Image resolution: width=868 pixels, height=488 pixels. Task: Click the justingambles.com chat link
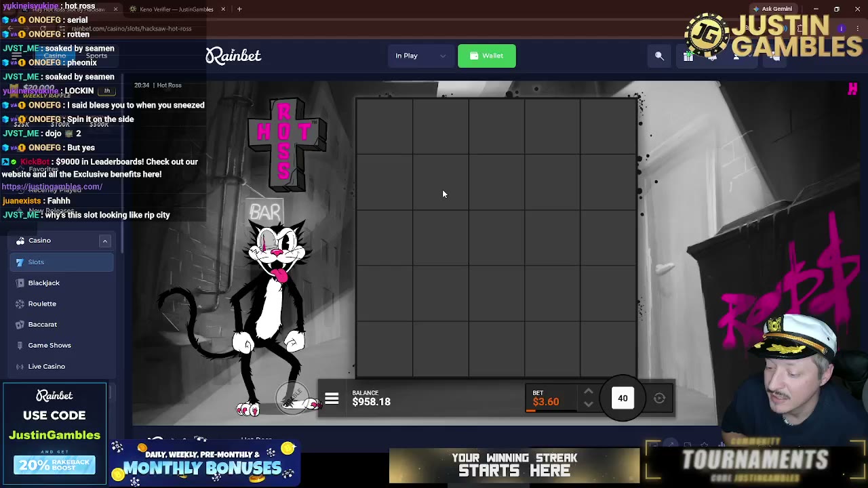pos(52,186)
